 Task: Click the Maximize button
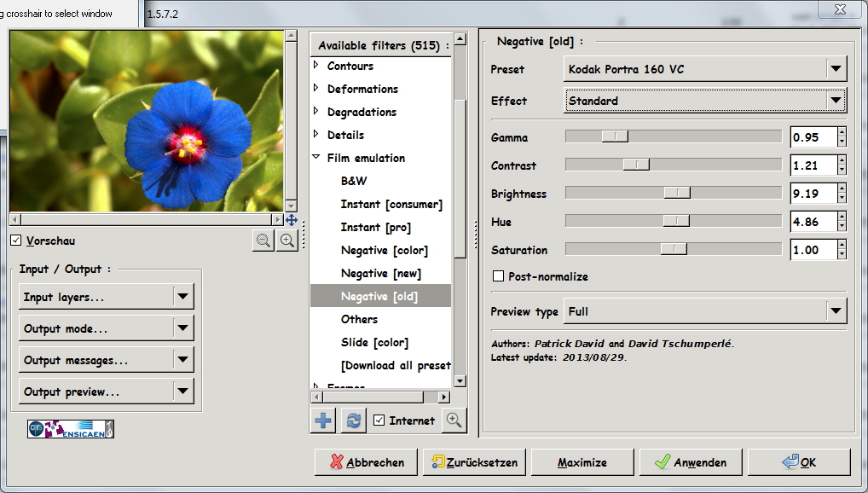[582, 462]
